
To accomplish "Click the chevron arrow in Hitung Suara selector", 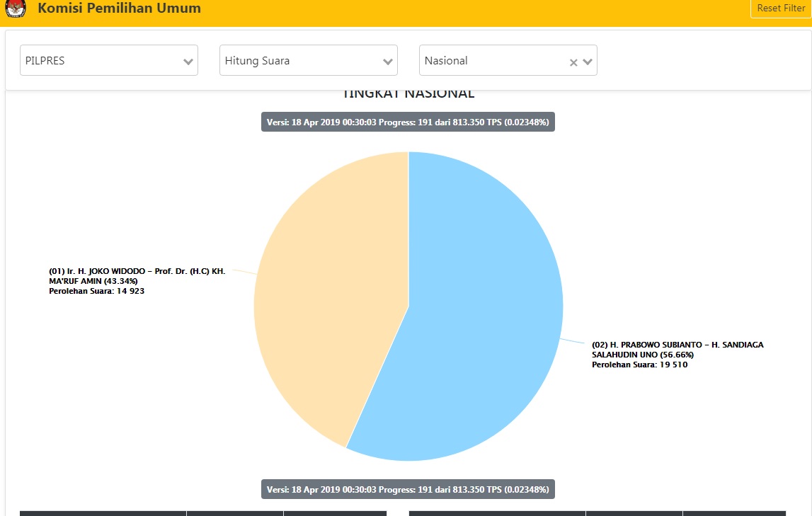I will tap(388, 62).
